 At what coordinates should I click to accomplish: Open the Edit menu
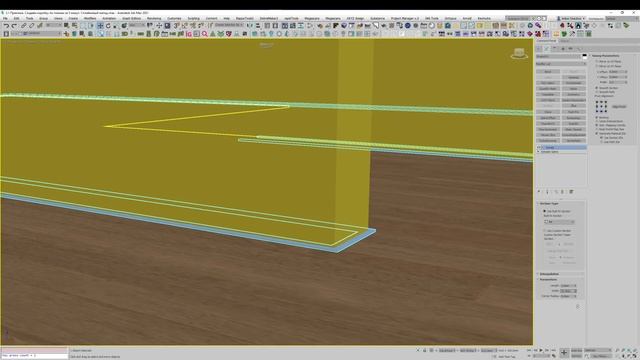click(16, 18)
